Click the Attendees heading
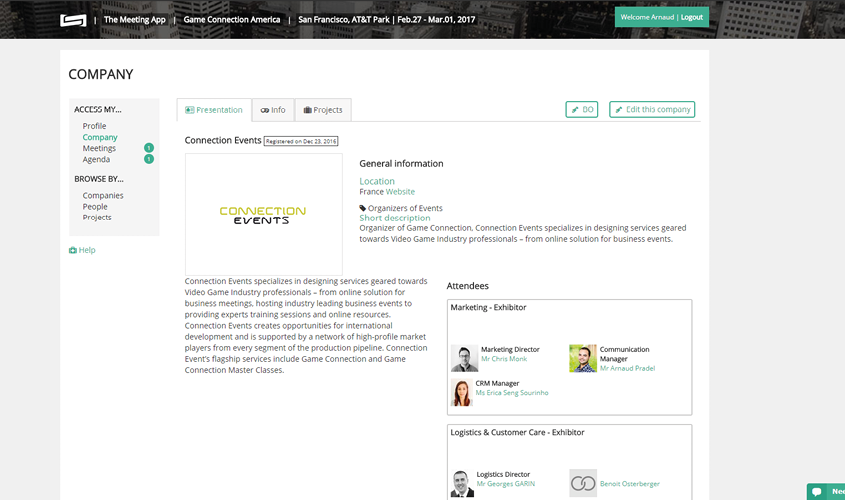 [468, 286]
